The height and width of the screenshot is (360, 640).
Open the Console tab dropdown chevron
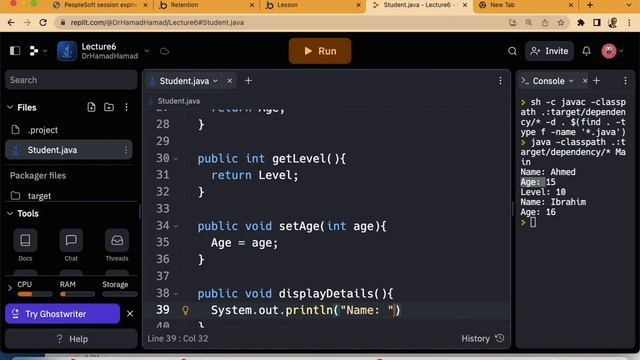tap(571, 81)
